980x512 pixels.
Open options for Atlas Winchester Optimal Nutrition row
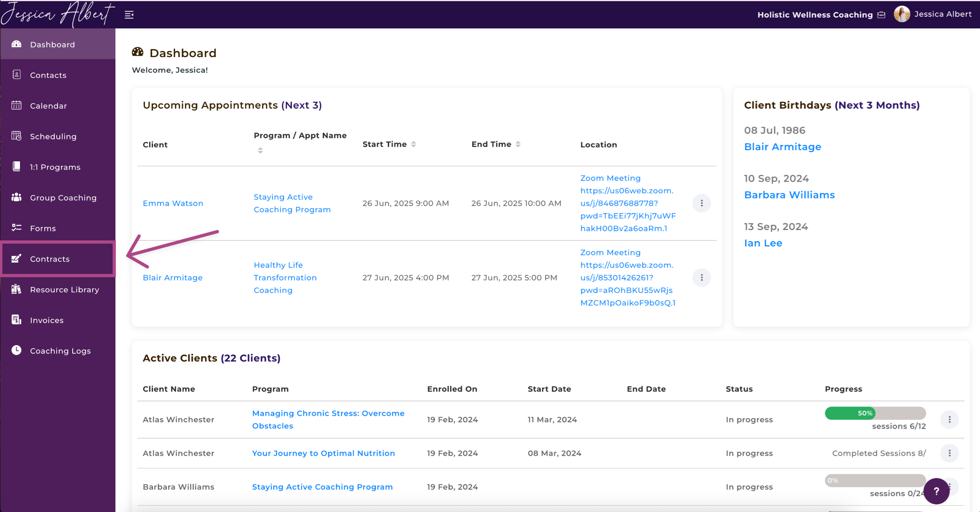coord(950,453)
